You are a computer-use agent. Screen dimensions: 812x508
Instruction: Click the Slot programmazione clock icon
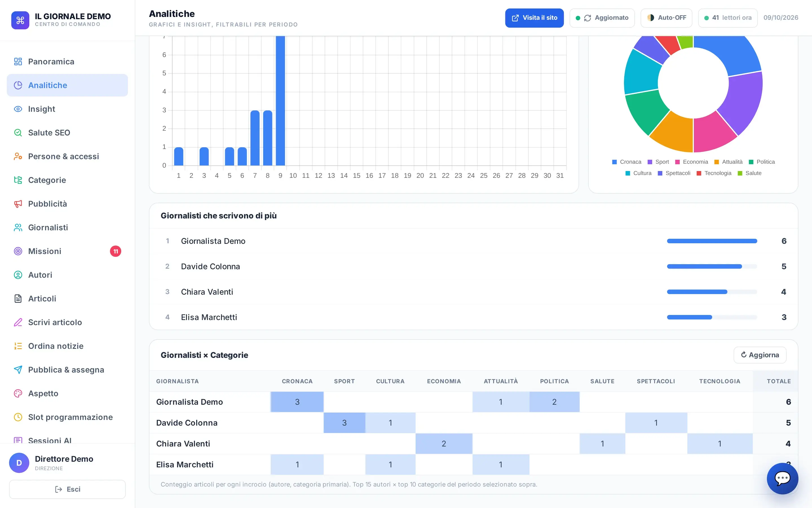tap(18, 417)
